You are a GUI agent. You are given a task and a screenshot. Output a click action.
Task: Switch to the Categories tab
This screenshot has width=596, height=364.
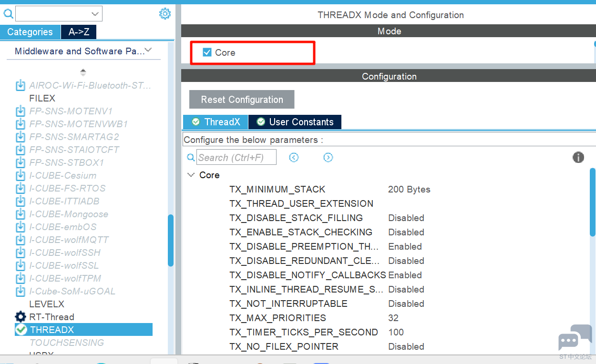click(30, 32)
